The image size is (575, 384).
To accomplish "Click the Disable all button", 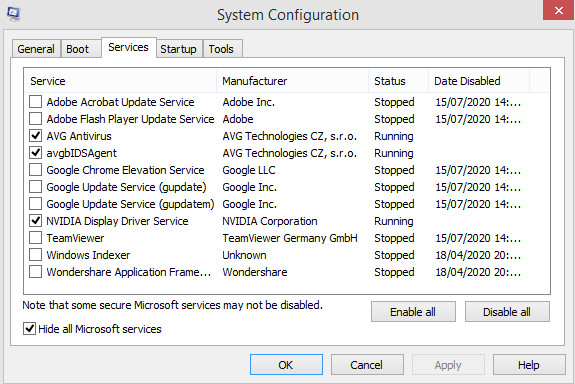I will click(x=507, y=312).
